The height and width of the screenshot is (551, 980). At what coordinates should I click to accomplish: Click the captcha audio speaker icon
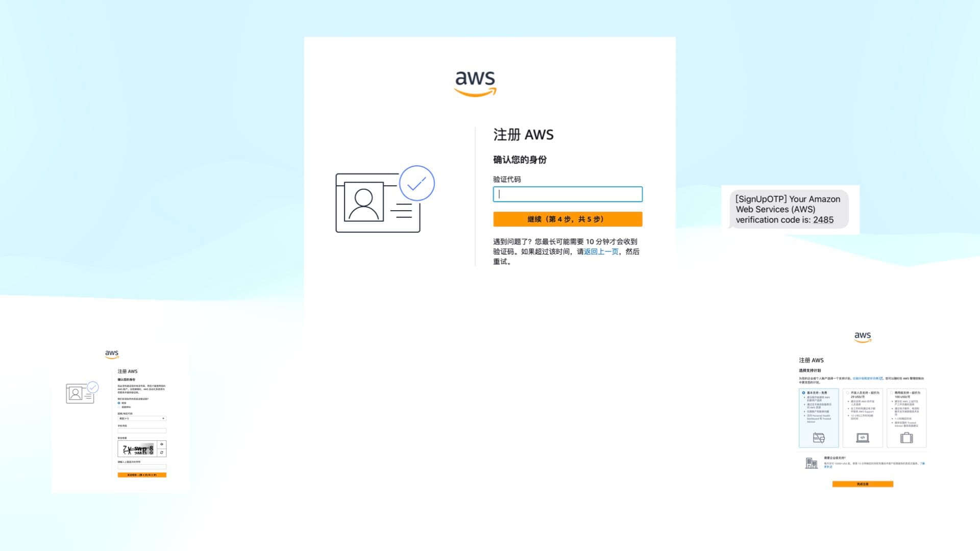[162, 444]
